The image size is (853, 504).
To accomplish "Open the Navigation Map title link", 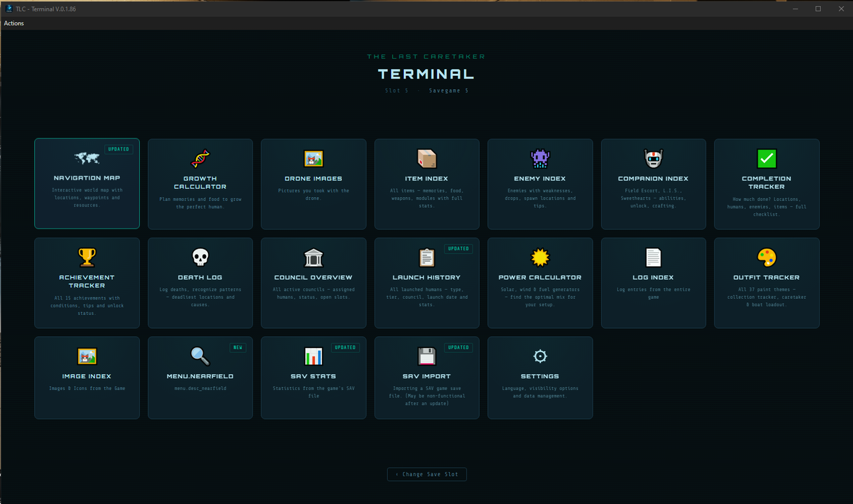I will pyautogui.click(x=87, y=178).
